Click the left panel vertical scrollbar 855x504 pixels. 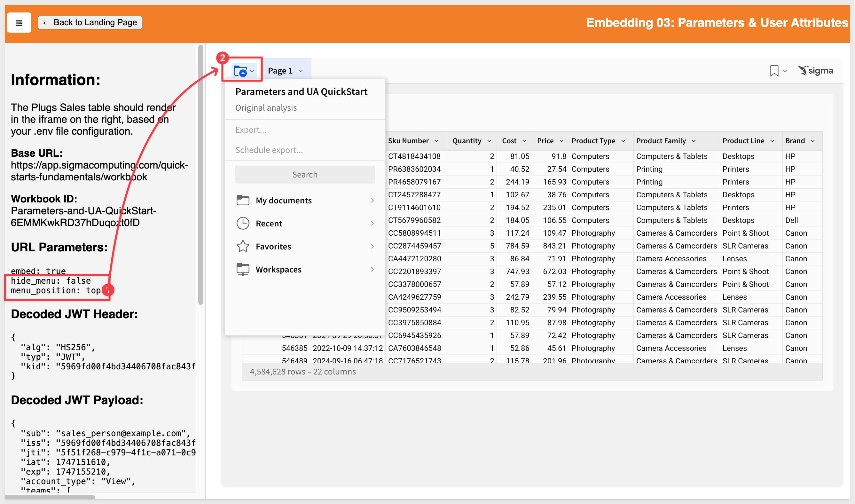[201, 175]
